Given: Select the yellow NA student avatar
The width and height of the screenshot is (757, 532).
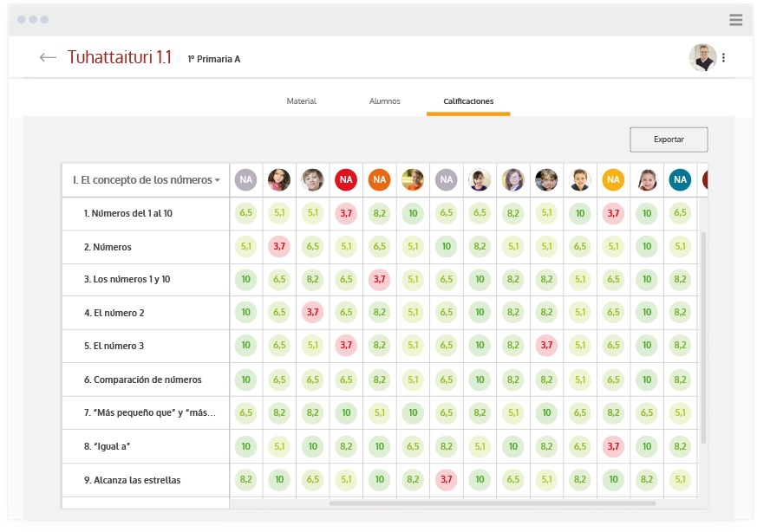Looking at the screenshot, I should coord(613,180).
